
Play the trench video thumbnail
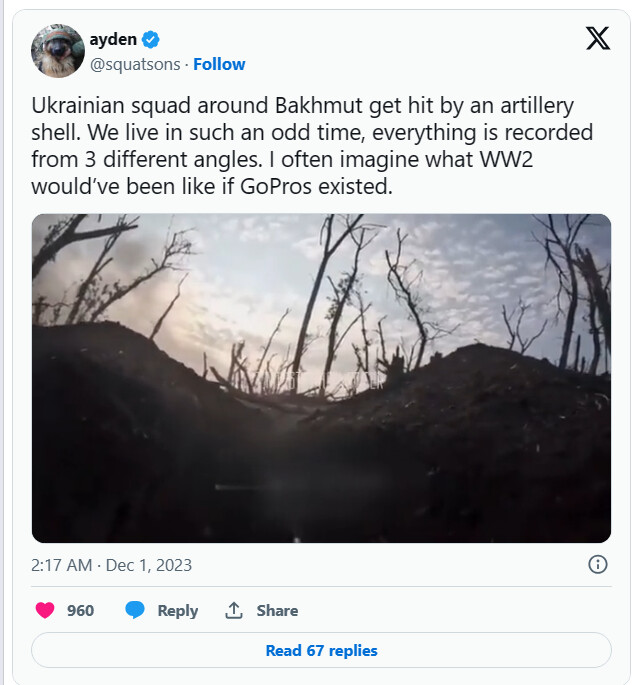321,378
